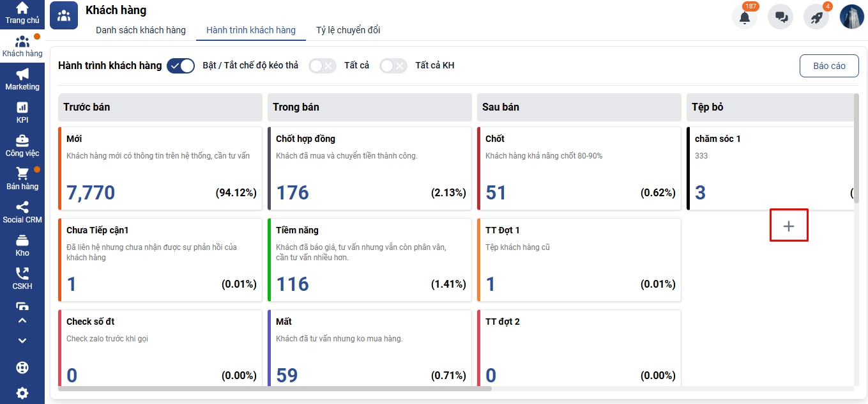This screenshot has height=404, width=868.
Task: Open the CSKH phone icon
Action: tap(22, 274)
